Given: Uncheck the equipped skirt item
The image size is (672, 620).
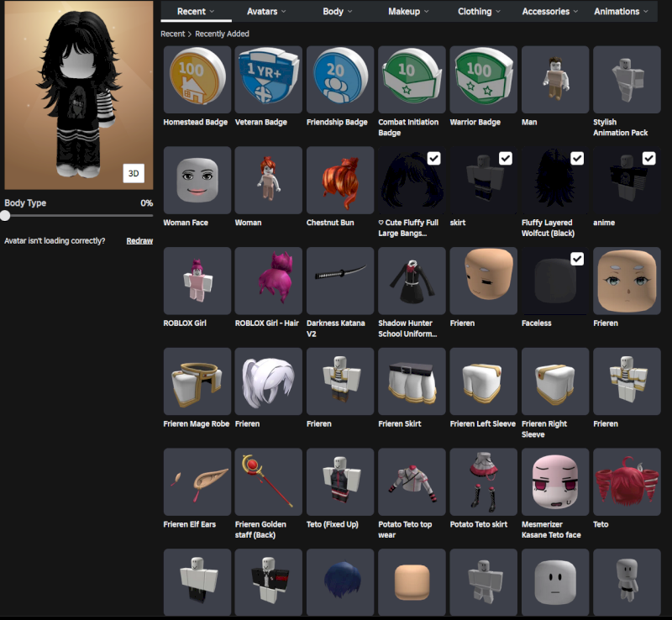Looking at the screenshot, I should 506,158.
